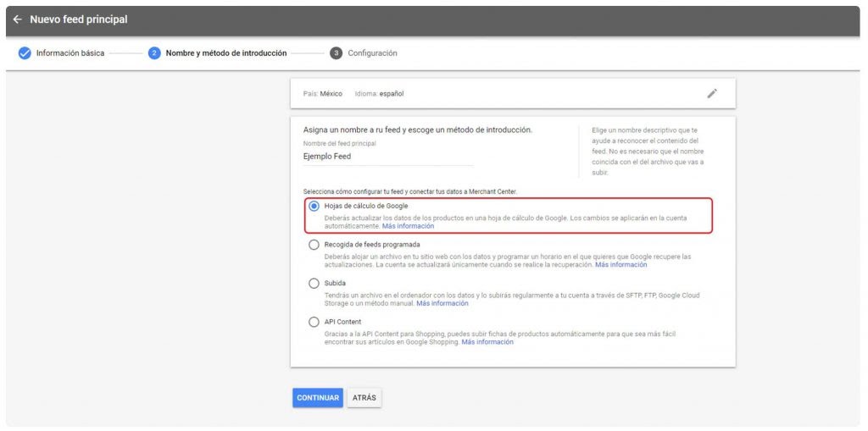Click the ATRÁS button
This screenshot has width=868, height=431.
[x=364, y=398]
